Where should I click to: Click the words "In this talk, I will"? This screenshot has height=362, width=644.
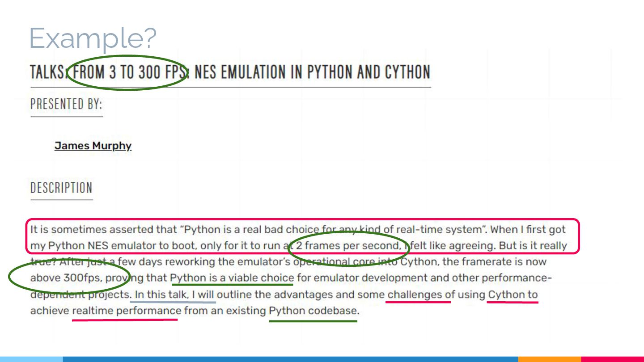175,295
